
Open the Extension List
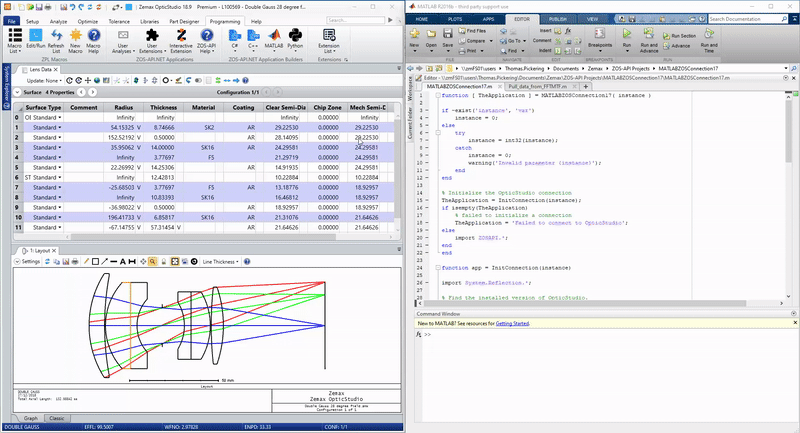329,41
